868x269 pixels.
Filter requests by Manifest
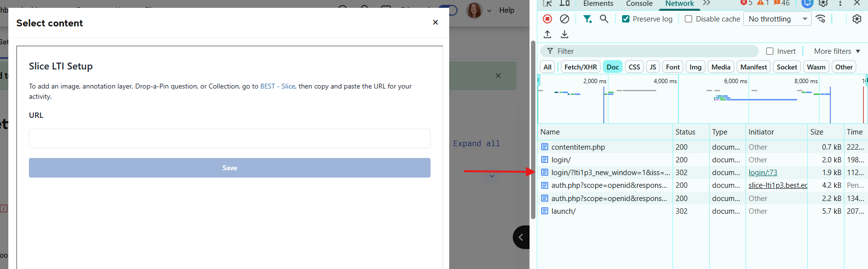[x=753, y=67]
